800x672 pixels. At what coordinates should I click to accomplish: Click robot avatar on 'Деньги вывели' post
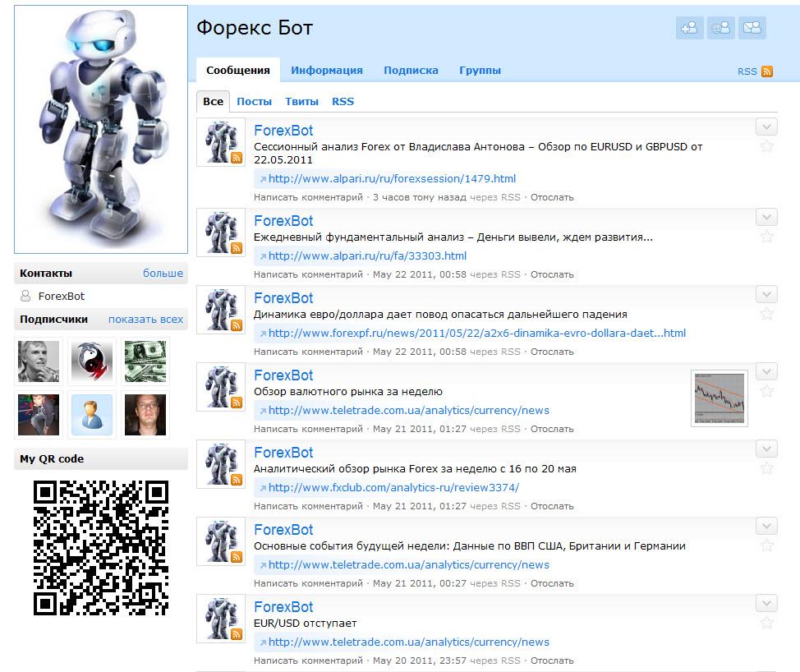pyautogui.click(x=221, y=232)
